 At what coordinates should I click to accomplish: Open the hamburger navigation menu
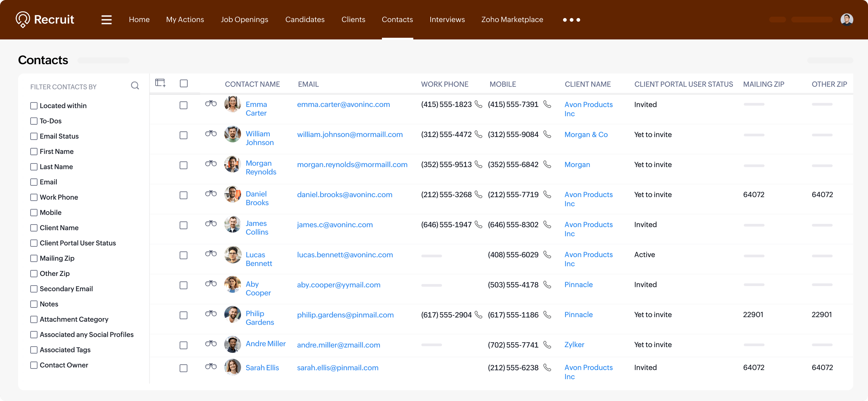click(x=106, y=20)
